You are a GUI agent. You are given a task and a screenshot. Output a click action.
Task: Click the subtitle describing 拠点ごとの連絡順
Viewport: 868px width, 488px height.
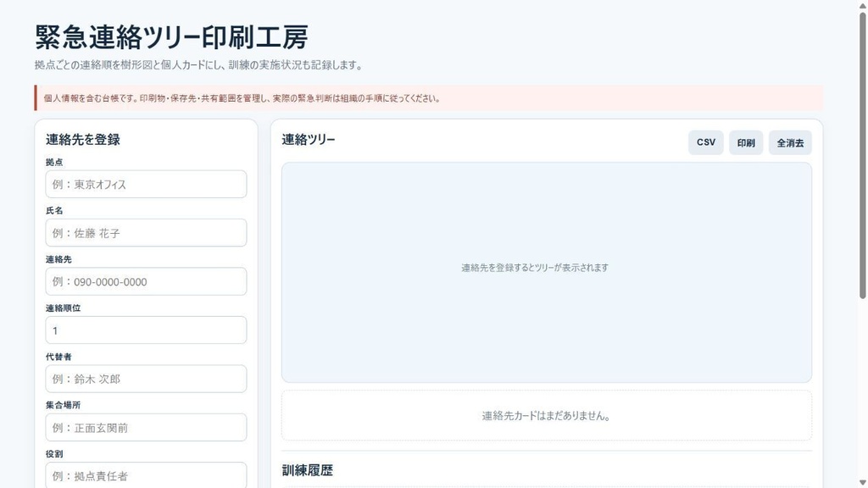tap(199, 65)
